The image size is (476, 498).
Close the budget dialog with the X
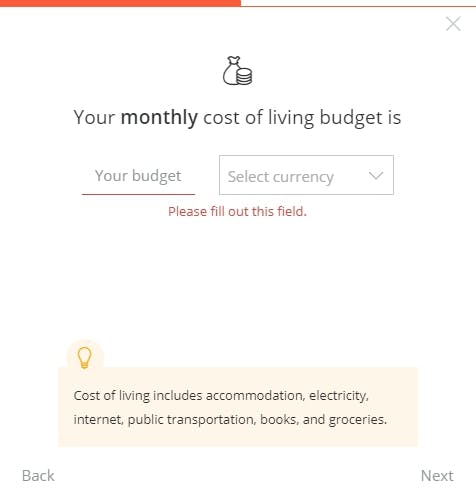coord(453,24)
